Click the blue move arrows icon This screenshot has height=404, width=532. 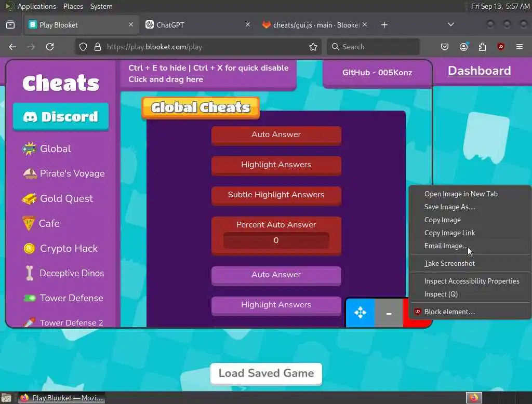361,313
